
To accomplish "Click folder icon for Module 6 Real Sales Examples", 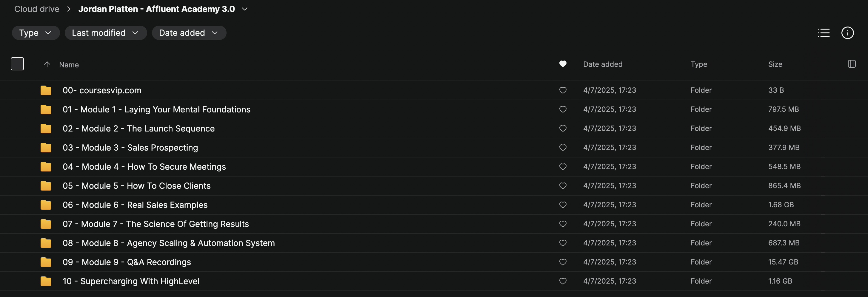I will click(x=46, y=205).
